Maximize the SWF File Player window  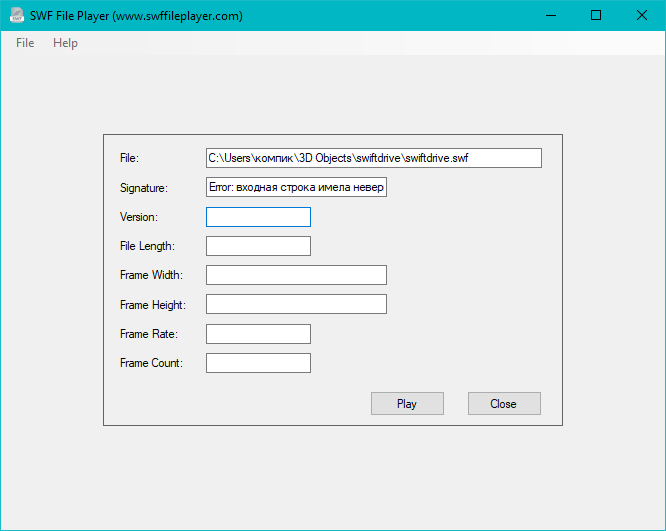click(596, 15)
